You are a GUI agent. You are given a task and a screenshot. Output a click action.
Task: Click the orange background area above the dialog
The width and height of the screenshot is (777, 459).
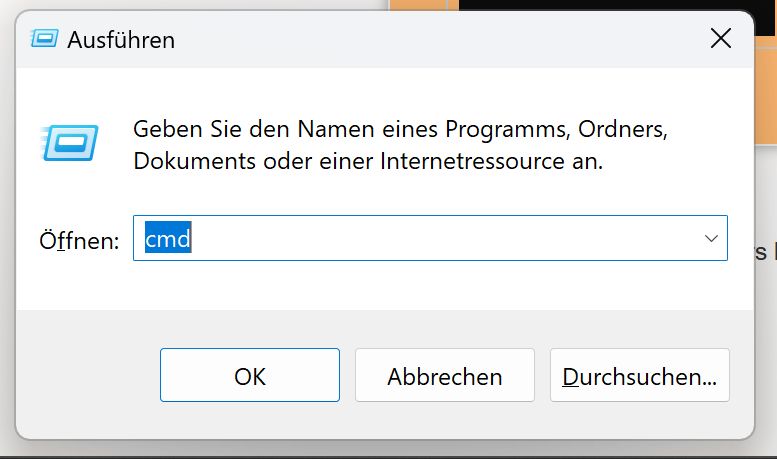pos(420,4)
